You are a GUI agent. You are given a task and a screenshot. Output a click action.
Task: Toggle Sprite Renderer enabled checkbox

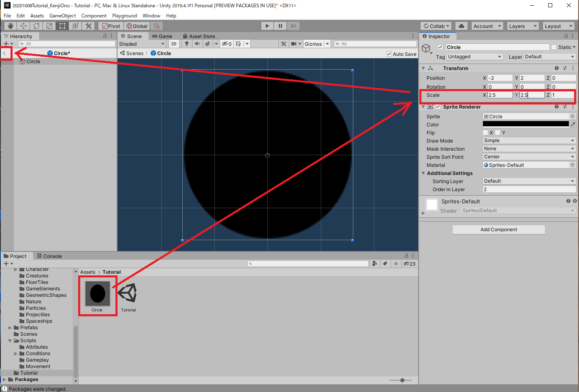[438, 107]
